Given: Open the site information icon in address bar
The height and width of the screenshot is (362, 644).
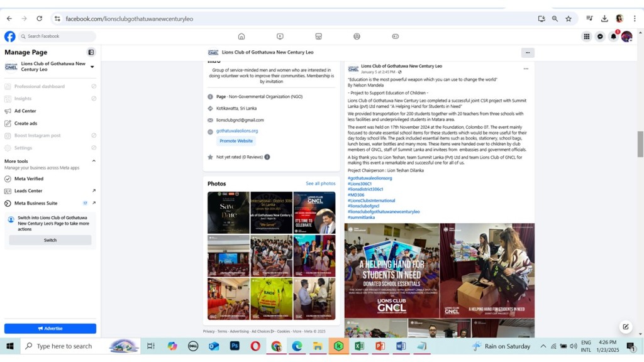Looking at the screenshot, I should coord(57,19).
